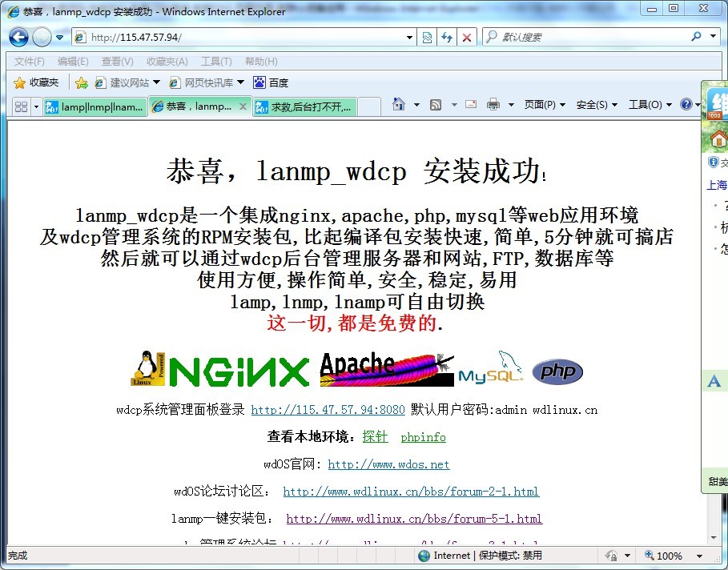The width and height of the screenshot is (728, 570).
Task: Click the Quick Tabs grid icon
Action: coord(21,106)
